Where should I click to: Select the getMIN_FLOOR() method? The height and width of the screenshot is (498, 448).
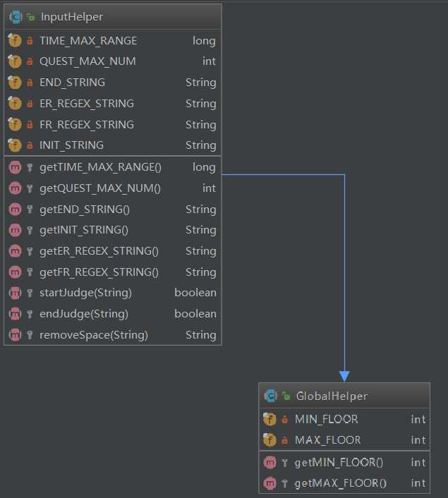coord(339,463)
